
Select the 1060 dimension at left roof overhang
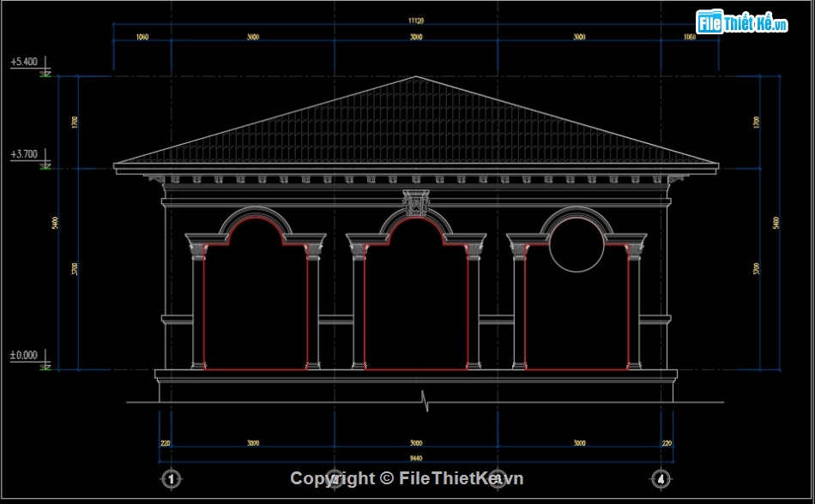point(142,37)
